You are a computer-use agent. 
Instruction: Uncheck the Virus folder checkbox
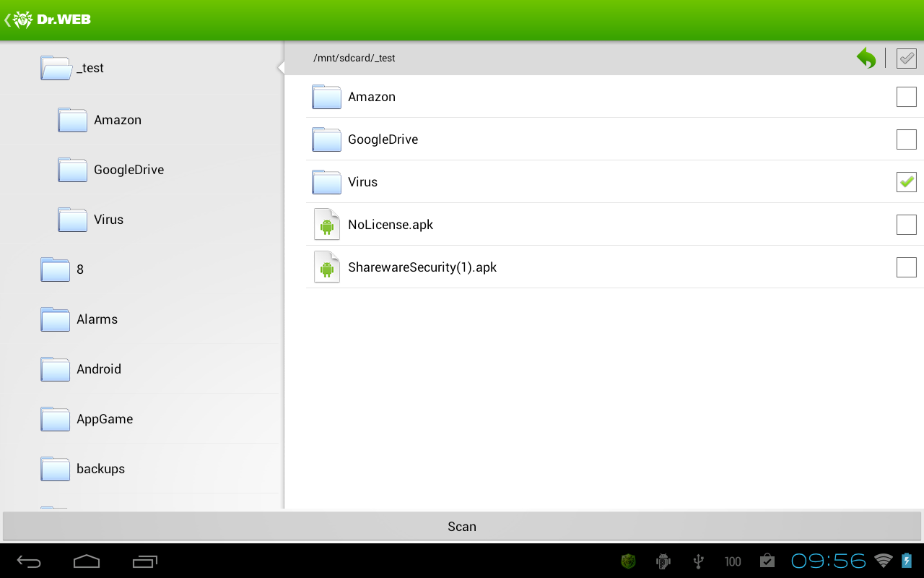pos(906,182)
